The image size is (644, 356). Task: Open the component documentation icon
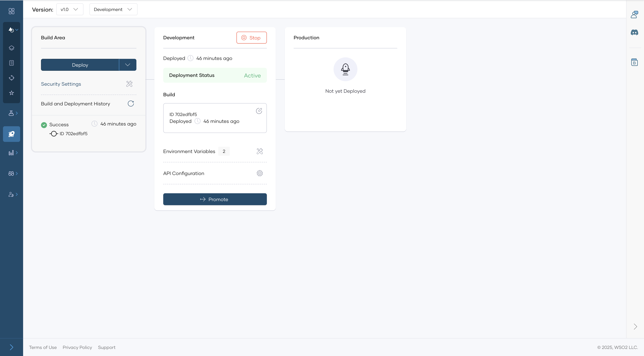click(x=12, y=63)
